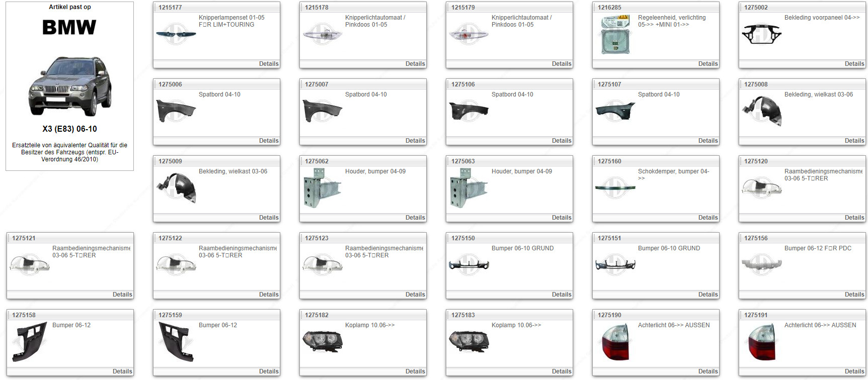
Task: Click the front panel image for 1275002
Action: click(761, 34)
